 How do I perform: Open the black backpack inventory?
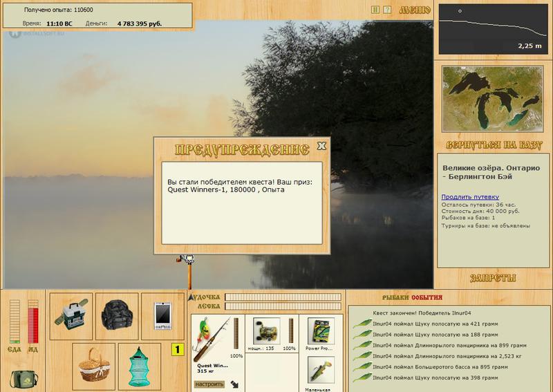click(115, 315)
